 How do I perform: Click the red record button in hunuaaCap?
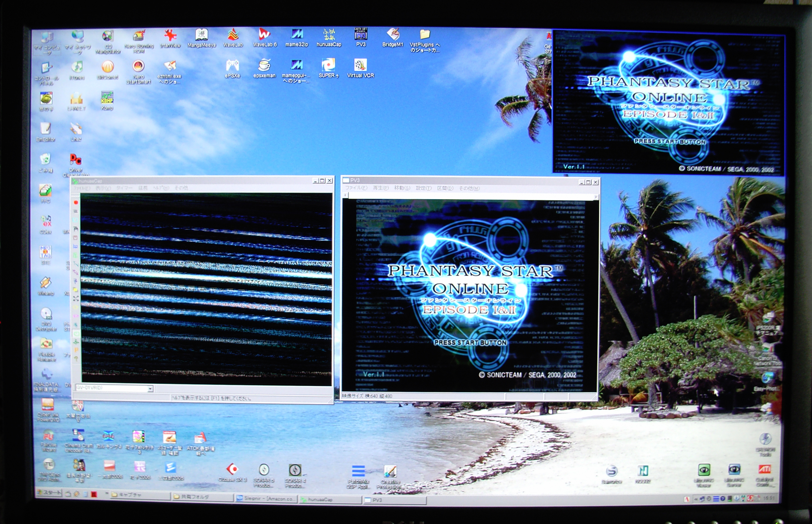coord(76,202)
